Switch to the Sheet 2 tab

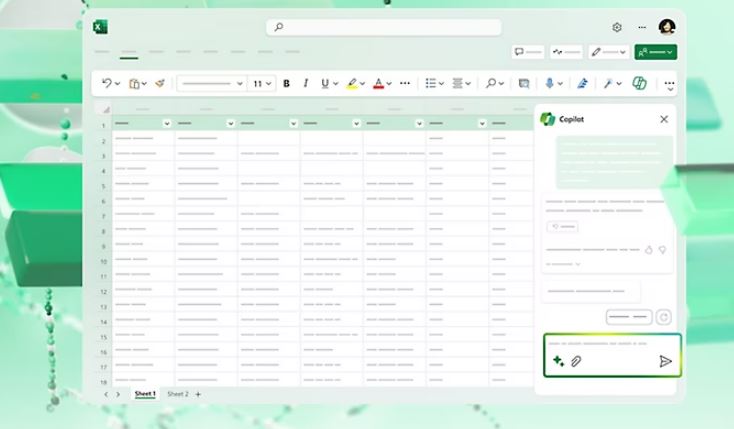point(177,394)
